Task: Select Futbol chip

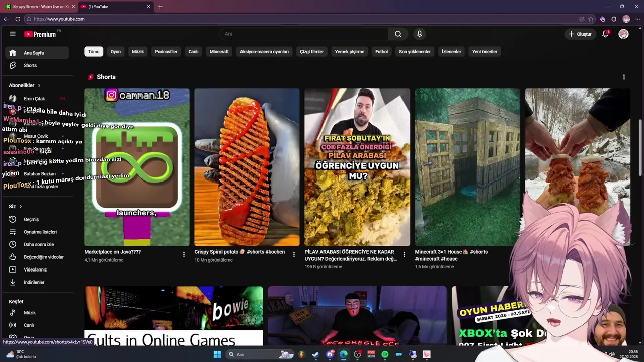Action: 381,51
